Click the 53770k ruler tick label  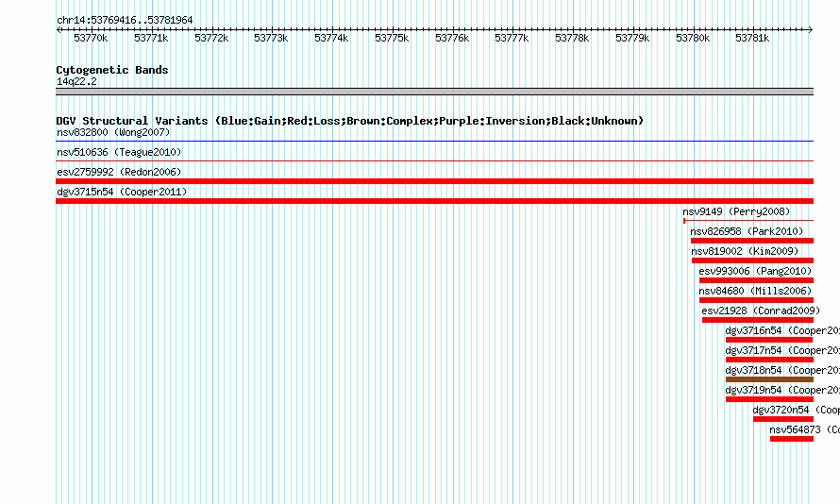(x=91, y=38)
